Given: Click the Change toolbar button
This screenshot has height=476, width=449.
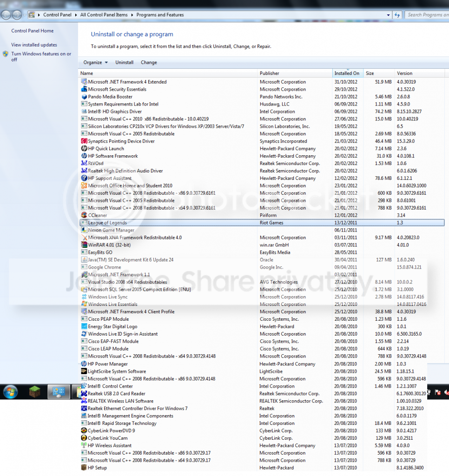Looking at the screenshot, I should tap(149, 62).
